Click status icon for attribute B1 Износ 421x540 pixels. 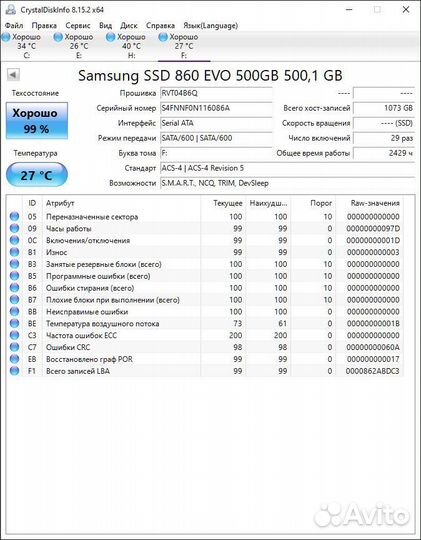[14, 252]
